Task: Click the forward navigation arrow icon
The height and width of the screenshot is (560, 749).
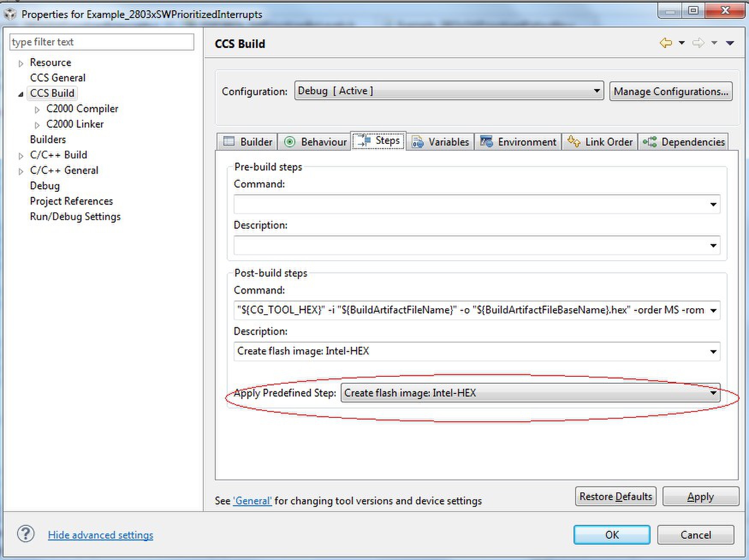Action: pos(698,43)
